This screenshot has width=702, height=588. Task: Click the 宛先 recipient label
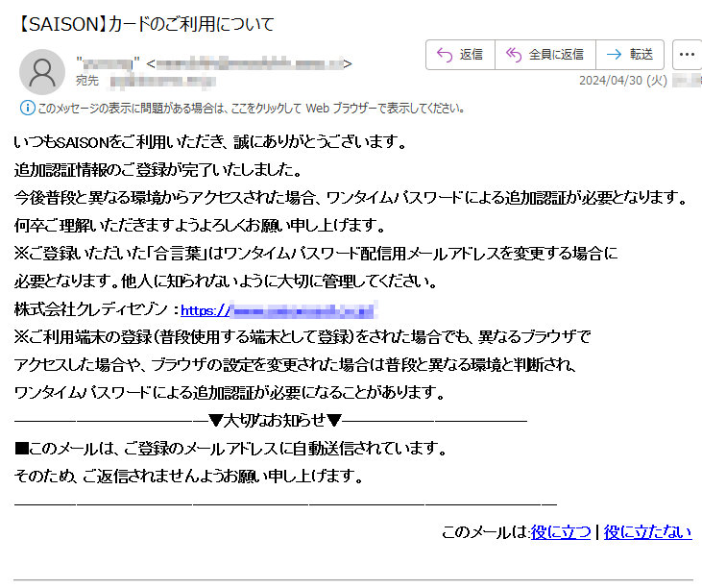tap(87, 81)
